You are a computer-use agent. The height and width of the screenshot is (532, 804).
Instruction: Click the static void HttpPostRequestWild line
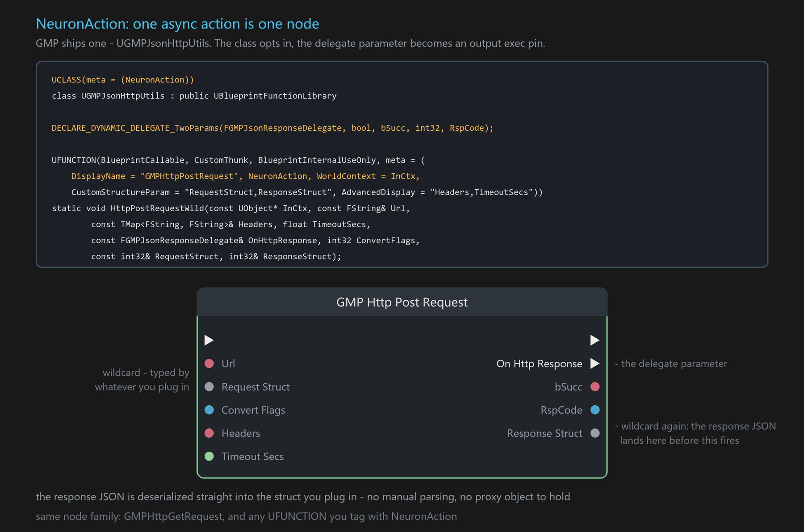pyautogui.click(x=230, y=208)
